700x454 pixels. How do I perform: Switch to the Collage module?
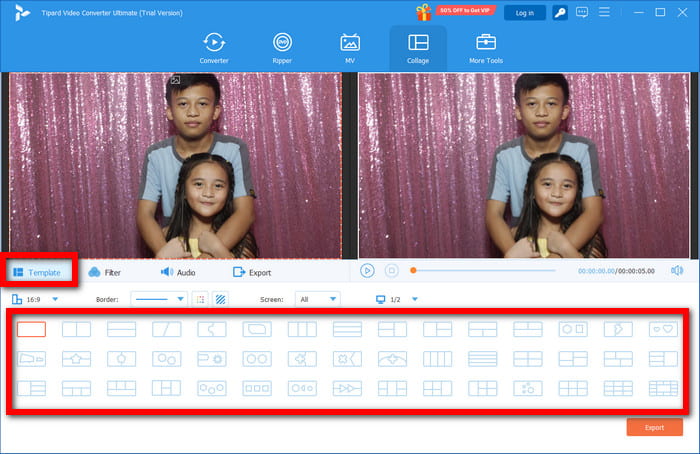point(418,48)
